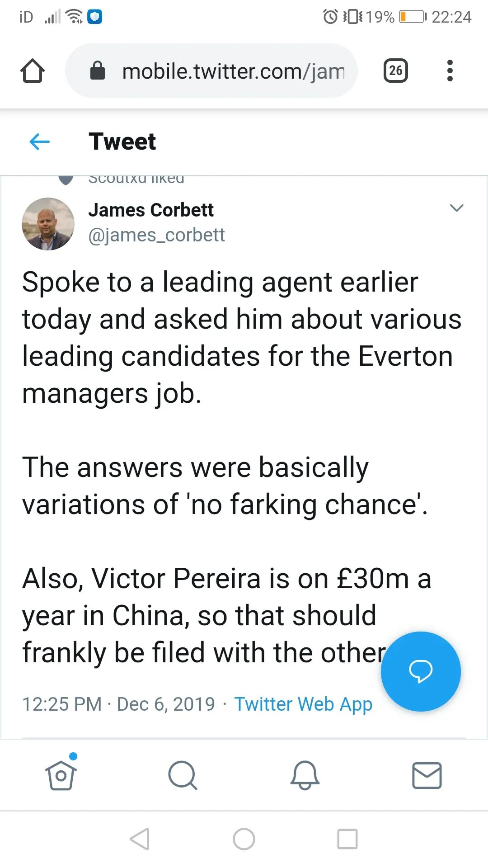Expand the tweet options chevron
This screenshot has height=868, width=488.
pos(457,208)
